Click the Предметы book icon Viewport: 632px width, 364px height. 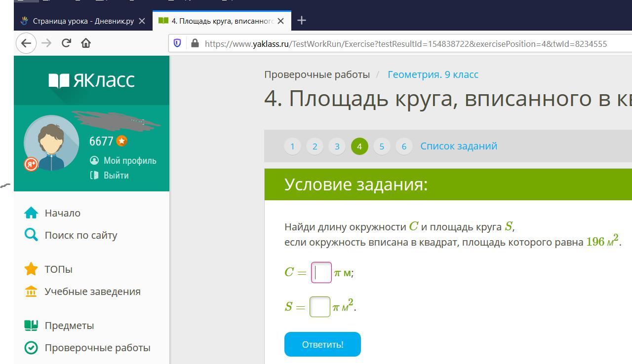click(x=31, y=326)
